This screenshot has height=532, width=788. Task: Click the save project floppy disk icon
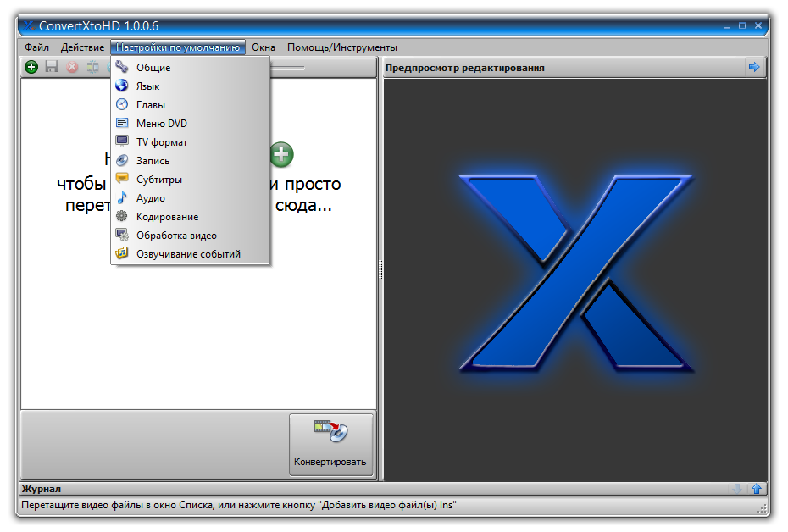point(52,67)
